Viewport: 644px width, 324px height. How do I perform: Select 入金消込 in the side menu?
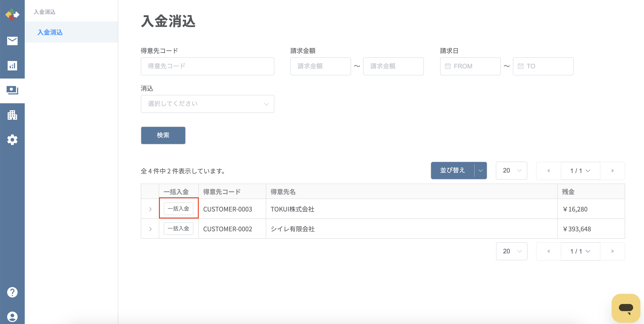(50, 32)
